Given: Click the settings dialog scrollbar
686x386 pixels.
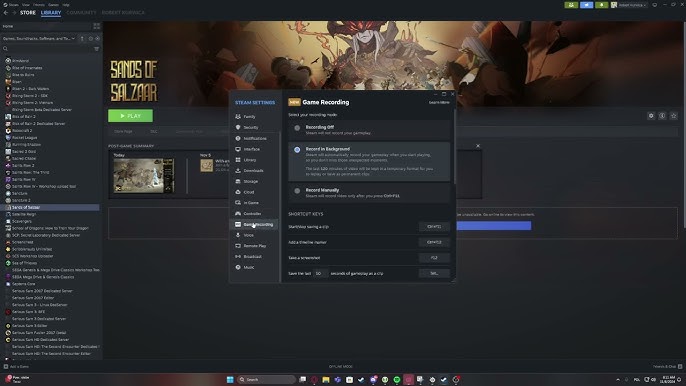Looking at the screenshot, I should (455, 147).
